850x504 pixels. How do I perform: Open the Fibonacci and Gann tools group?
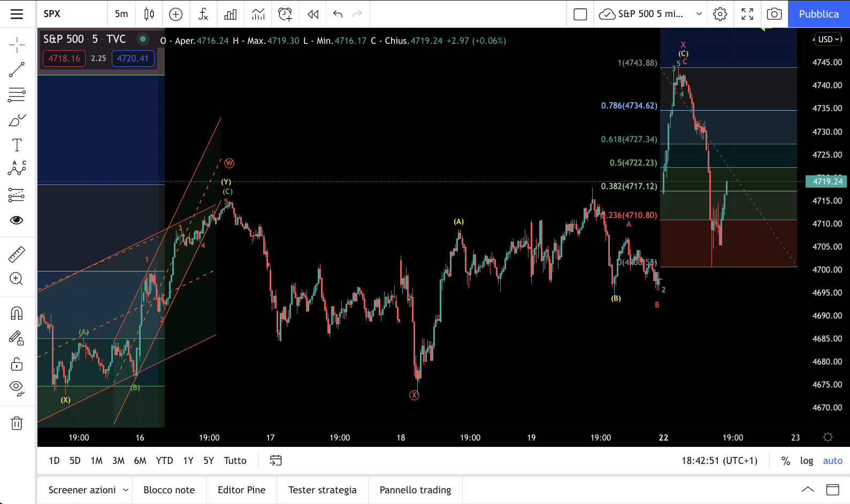tap(17, 95)
